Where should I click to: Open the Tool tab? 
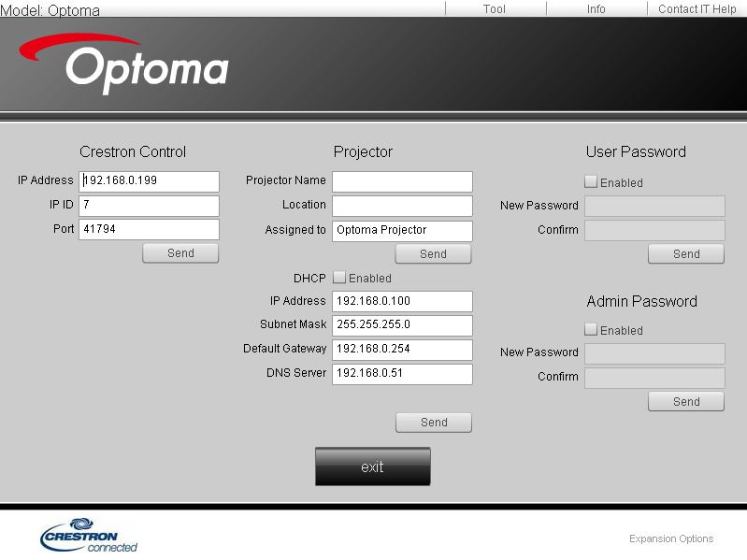[x=495, y=8]
